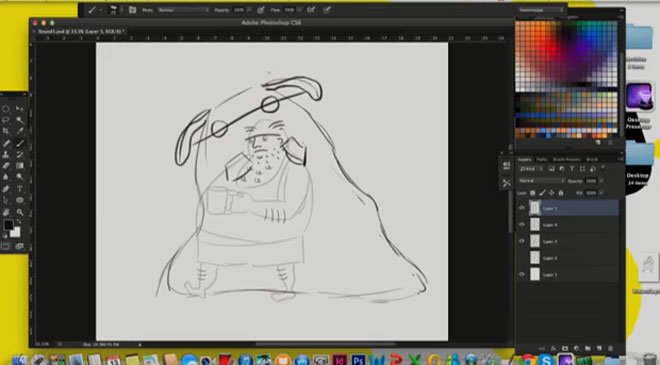Image resolution: width=660 pixels, height=365 pixels.
Task: Open the layer filter Kind dropdown
Action: pyautogui.click(x=531, y=169)
